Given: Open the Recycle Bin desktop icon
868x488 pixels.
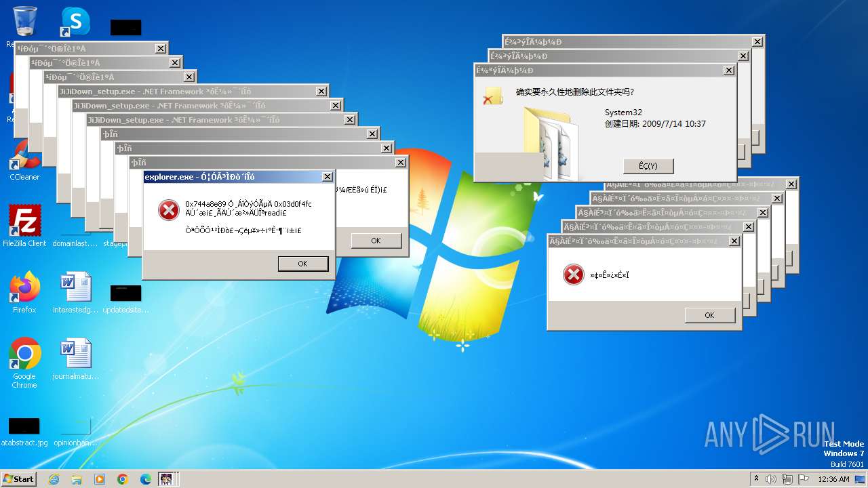Looking at the screenshot, I should [24, 22].
